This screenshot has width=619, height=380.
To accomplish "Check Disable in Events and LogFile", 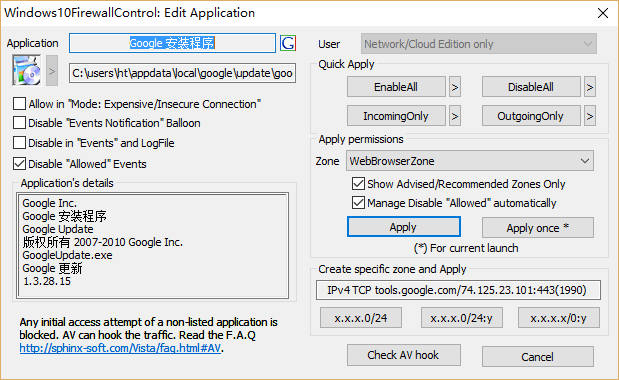I will point(19,143).
